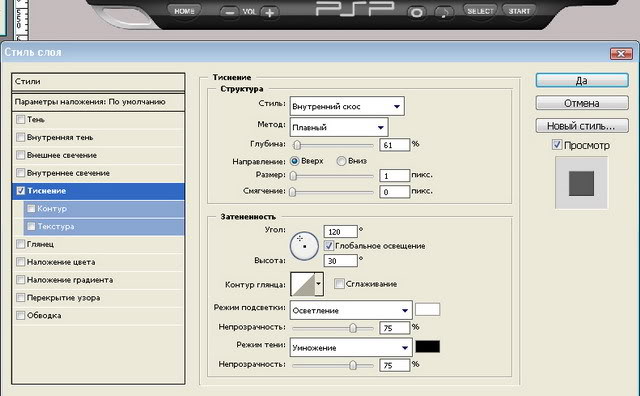The image size is (640, 396).
Task: Click the highlight Непрозрачность slider handle
Action: pyautogui.click(x=353, y=328)
